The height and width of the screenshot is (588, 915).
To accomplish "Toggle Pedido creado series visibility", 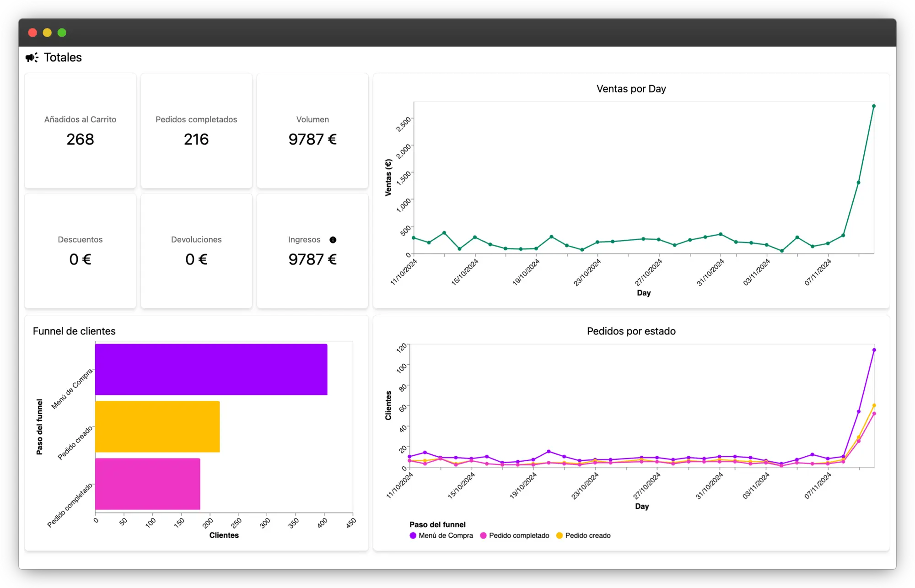I will (588, 535).
